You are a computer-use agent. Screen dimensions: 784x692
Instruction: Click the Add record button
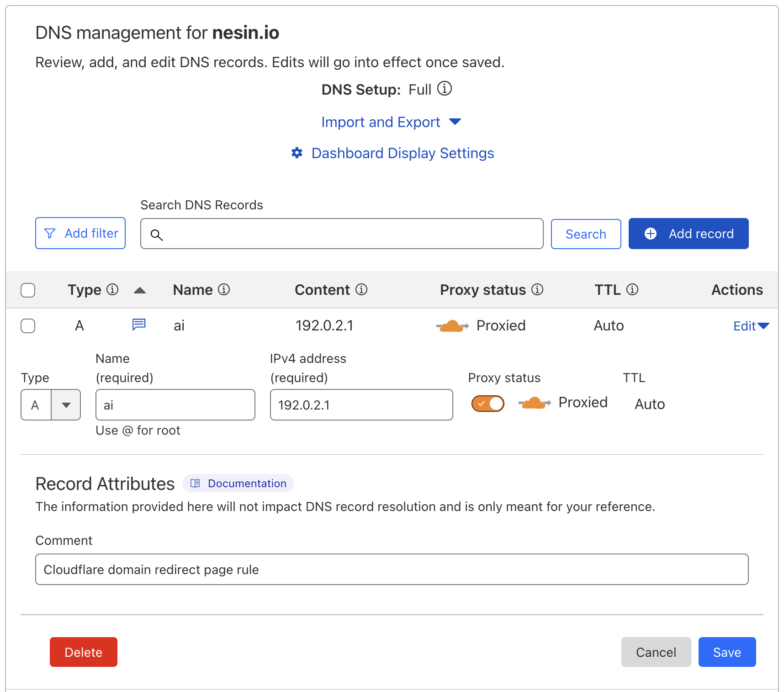[x=688, y=234]
